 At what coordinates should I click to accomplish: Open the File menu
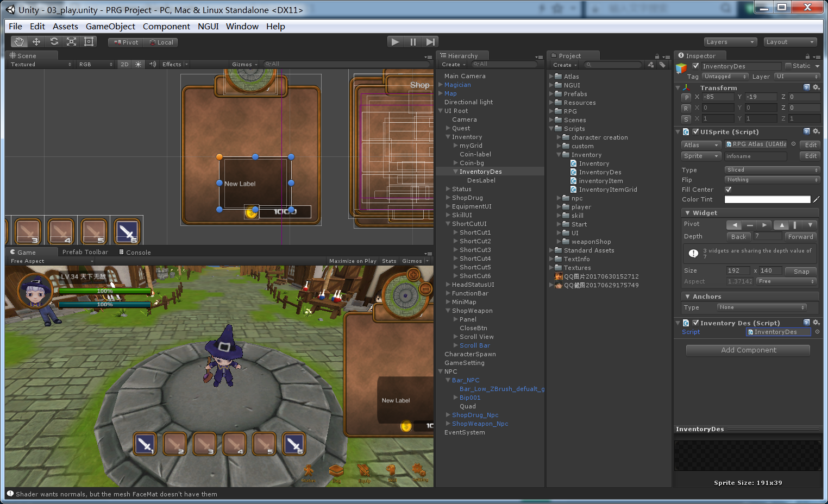(15, 26)
